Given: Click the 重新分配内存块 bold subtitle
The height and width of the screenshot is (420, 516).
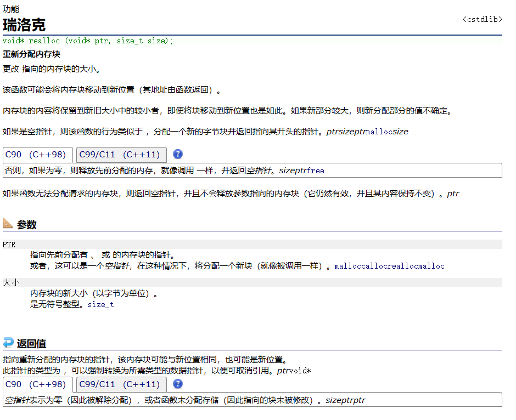Looking at the screenshot, I should pyautogui.click(x=31, y=54).
